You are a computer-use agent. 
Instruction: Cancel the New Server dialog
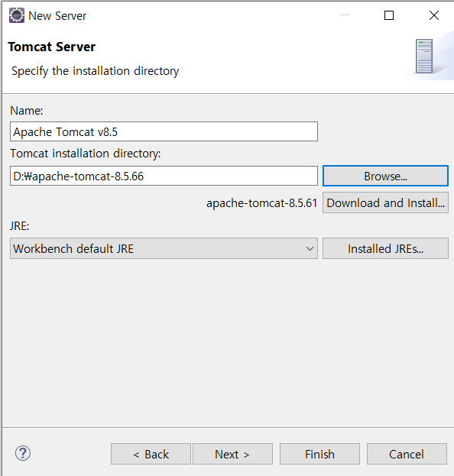tap(407, 454)
